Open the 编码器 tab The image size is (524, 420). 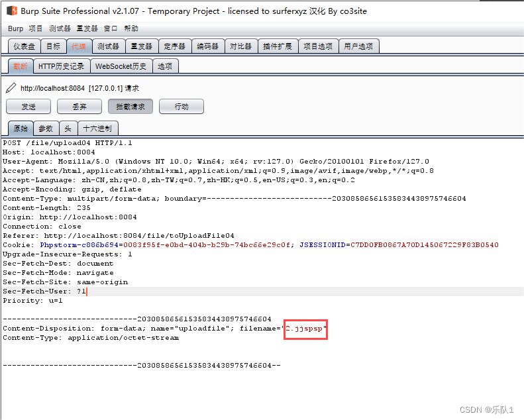[x=207, y=46]
